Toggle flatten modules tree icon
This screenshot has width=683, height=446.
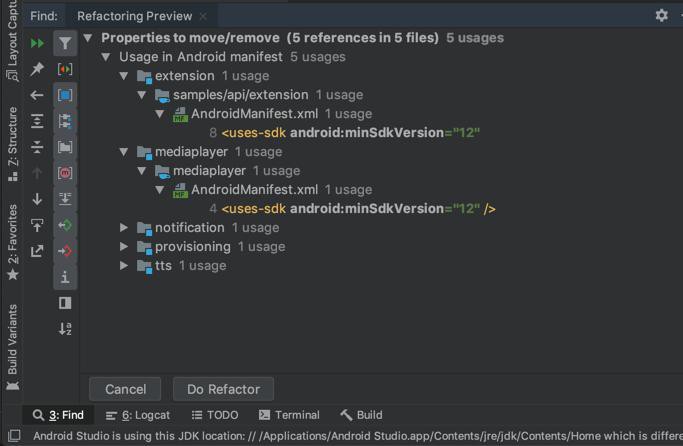pyautogui.click(x=65, y=121)
